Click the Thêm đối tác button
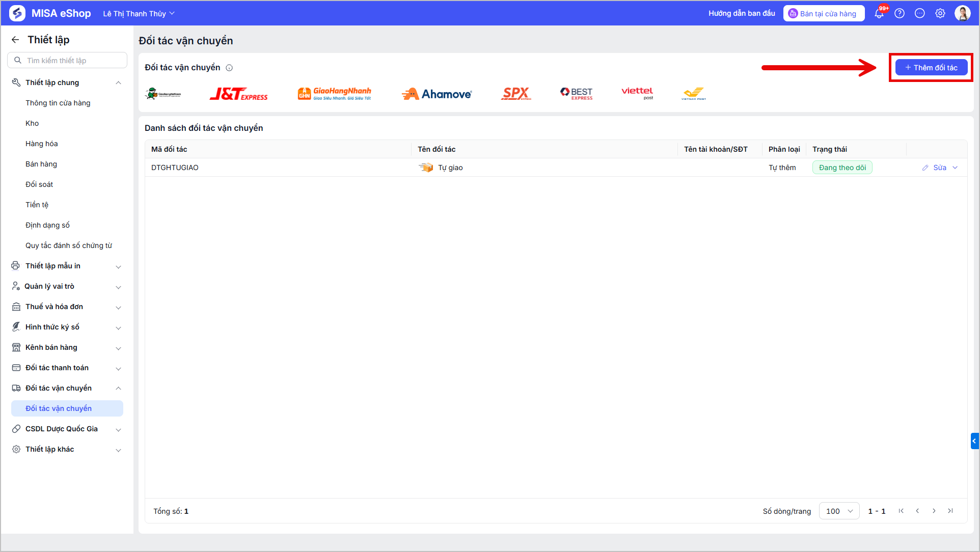 [x=931, y=67]
